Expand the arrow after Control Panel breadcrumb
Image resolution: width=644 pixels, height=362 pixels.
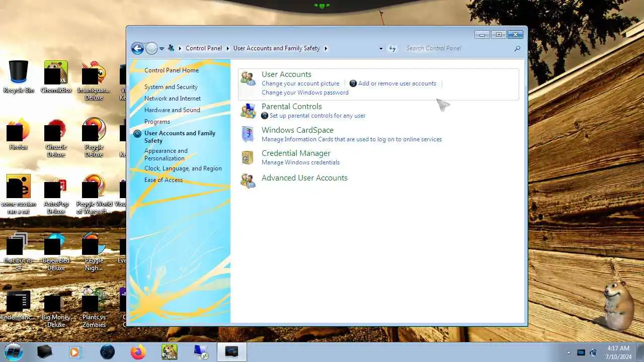click(228, 48)
